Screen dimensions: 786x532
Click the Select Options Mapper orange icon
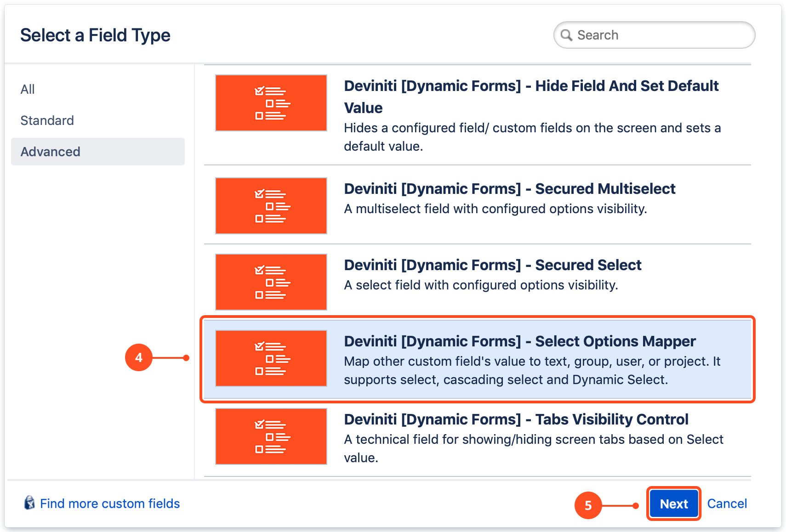(x=271, y=358)
